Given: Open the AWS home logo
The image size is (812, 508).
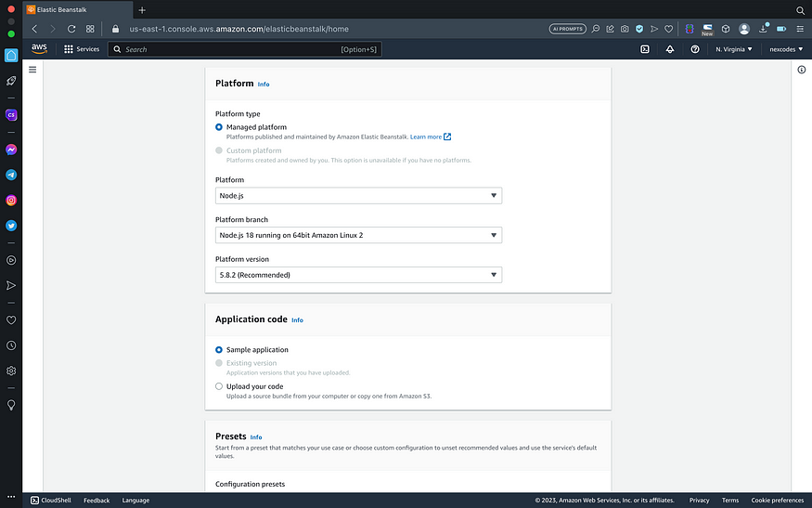Looking at the screenshot, I should point(39,48).
